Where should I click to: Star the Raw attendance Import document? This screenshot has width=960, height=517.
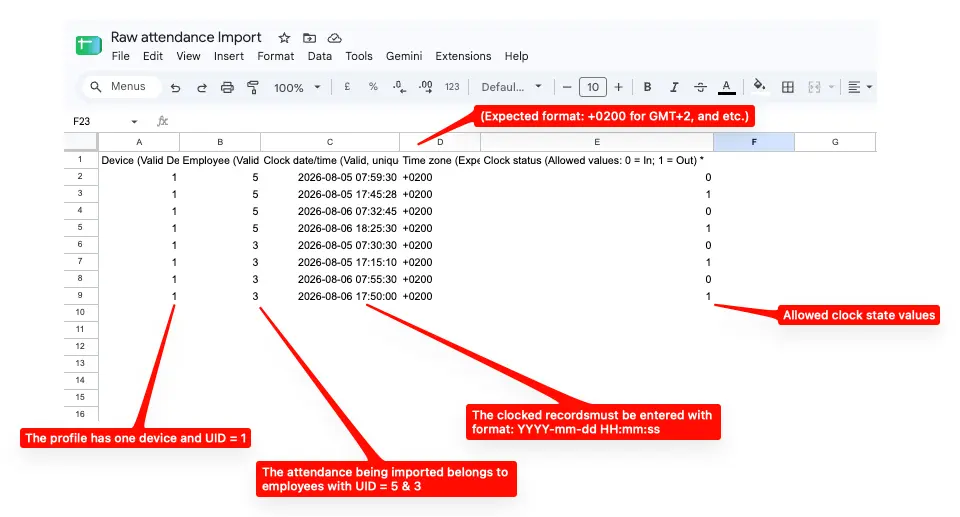coord(284,38)
